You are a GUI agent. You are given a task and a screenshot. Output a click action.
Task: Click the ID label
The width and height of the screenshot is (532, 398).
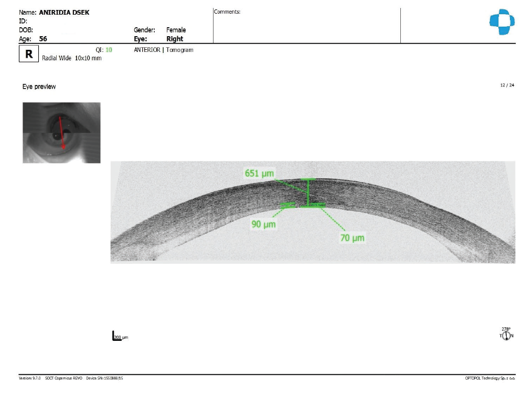(23, 21)
